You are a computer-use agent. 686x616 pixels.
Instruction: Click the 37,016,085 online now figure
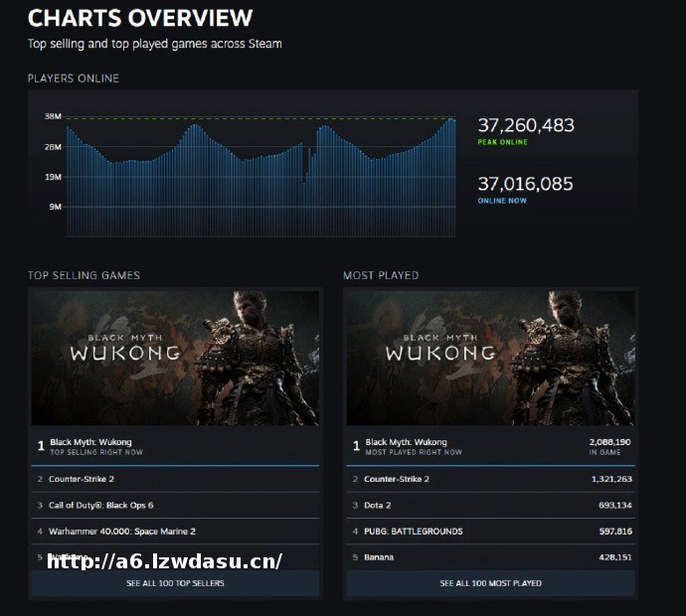coord(525,184)
